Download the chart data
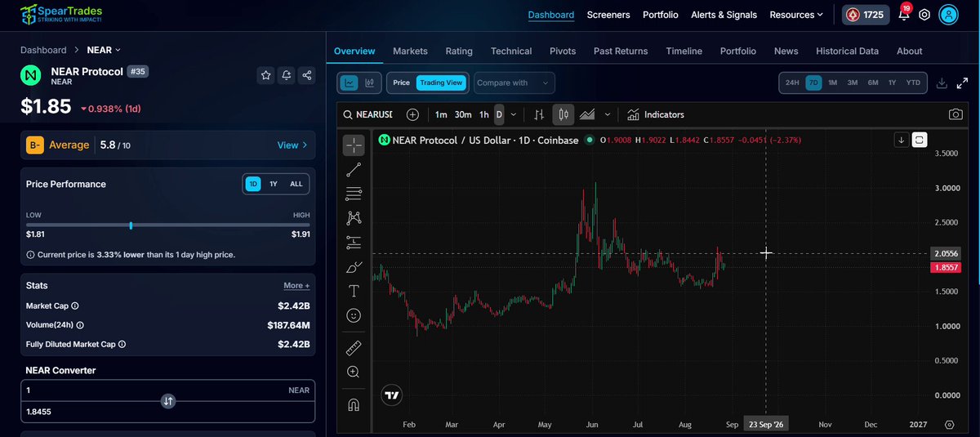 942,83
